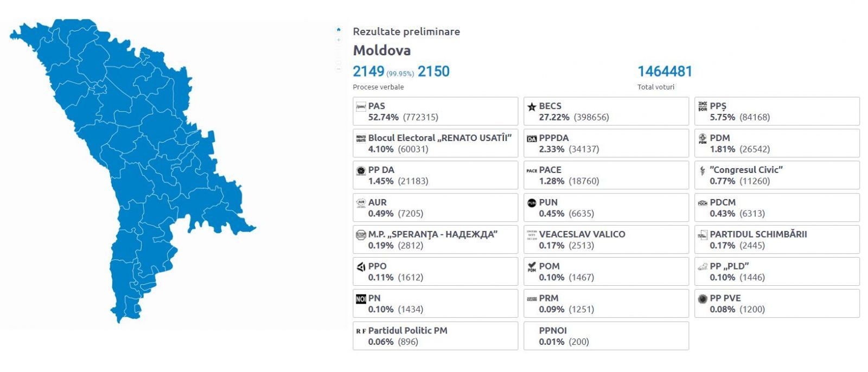Click the Veaceslav Valico candidate card
The image size is (868, 372).
(x=606, y=240)
